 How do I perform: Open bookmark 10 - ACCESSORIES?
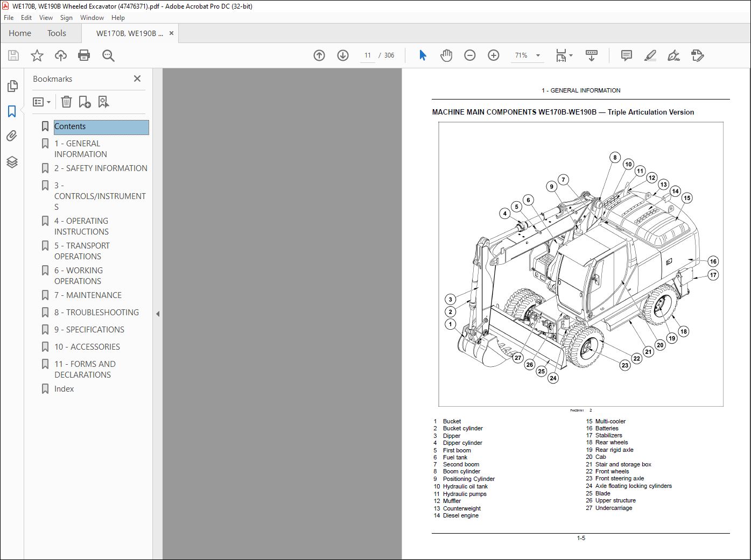click(87, 347)
